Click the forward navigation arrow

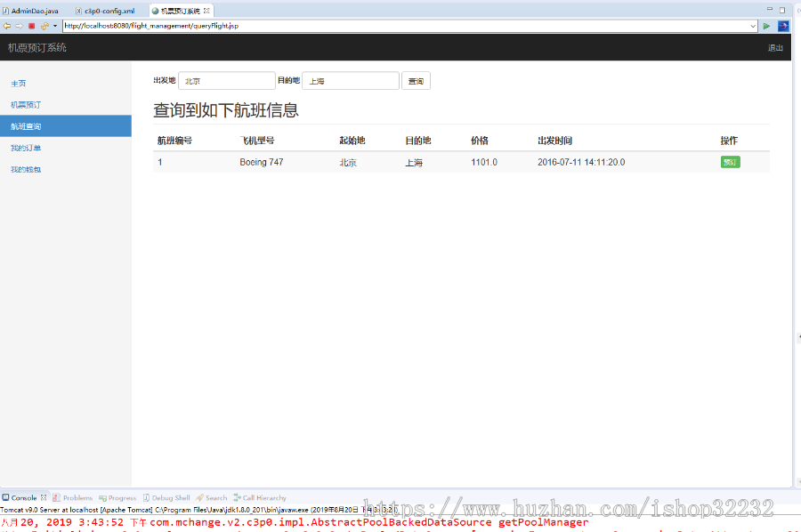(19, 26)
